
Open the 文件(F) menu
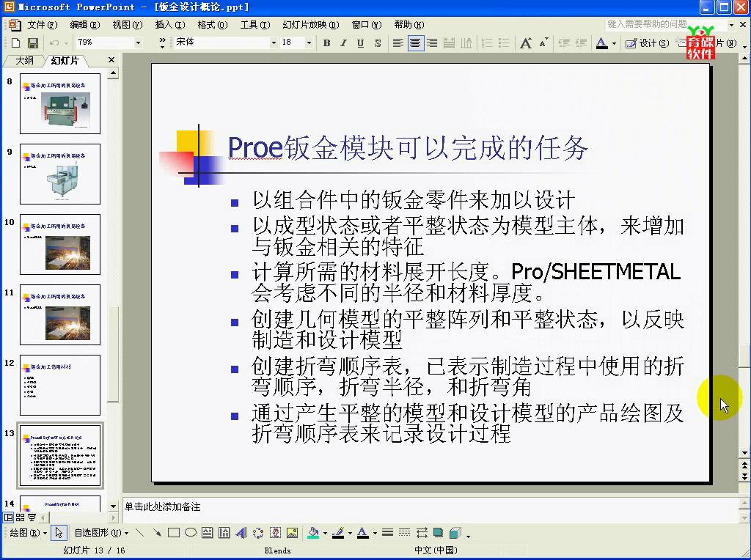[x=42, y=24]
